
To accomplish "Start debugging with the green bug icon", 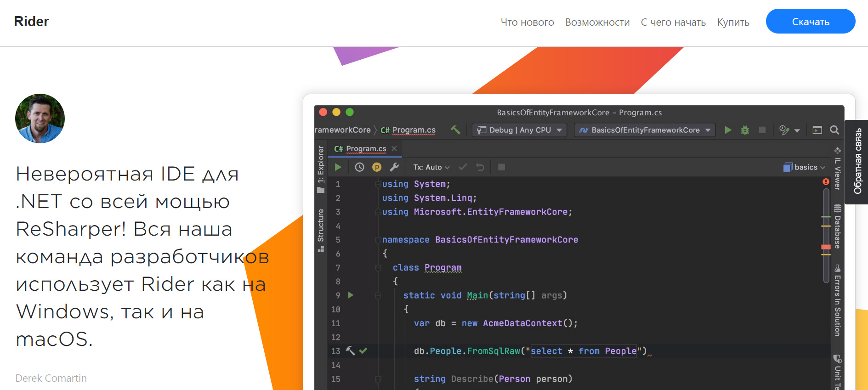I will point(745,130).
